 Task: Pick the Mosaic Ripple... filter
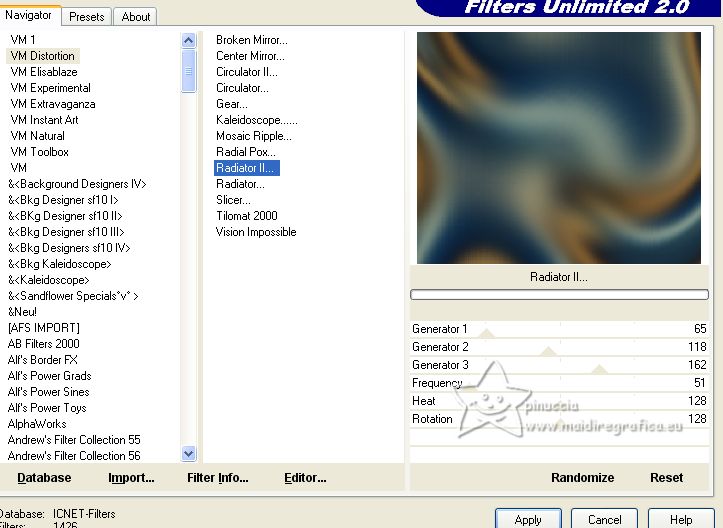point(254,136)
